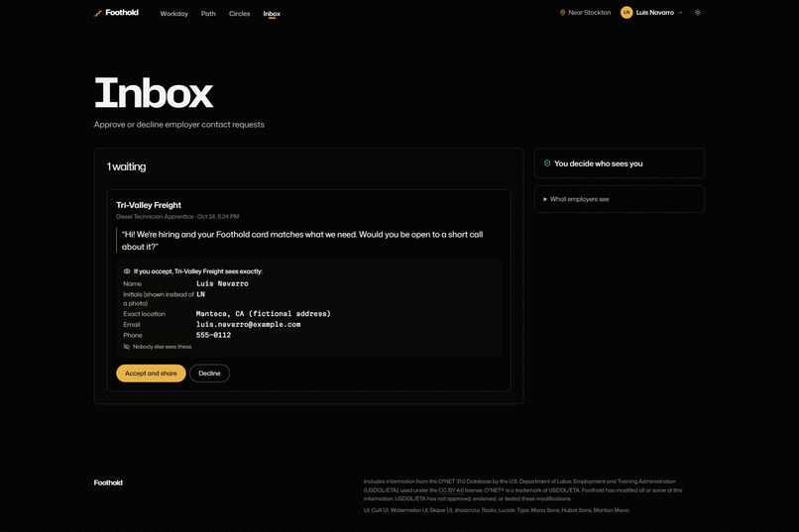Viewport: 799px width, 532px height.
Task: Click the eye icon beside 'If you accept'
Action: [x=127, y=271]
